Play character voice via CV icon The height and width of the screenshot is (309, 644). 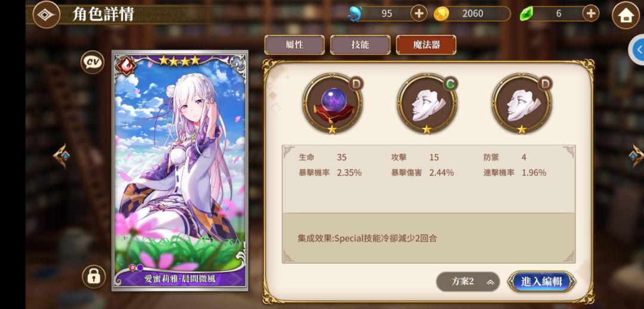click(x=92, y=63)
